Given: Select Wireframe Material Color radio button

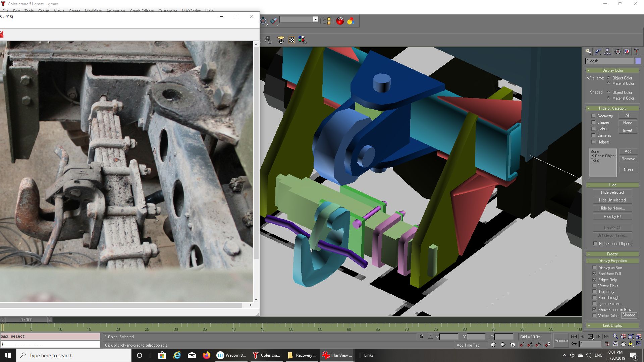Looking at the screenshot, I should [608, 83].
